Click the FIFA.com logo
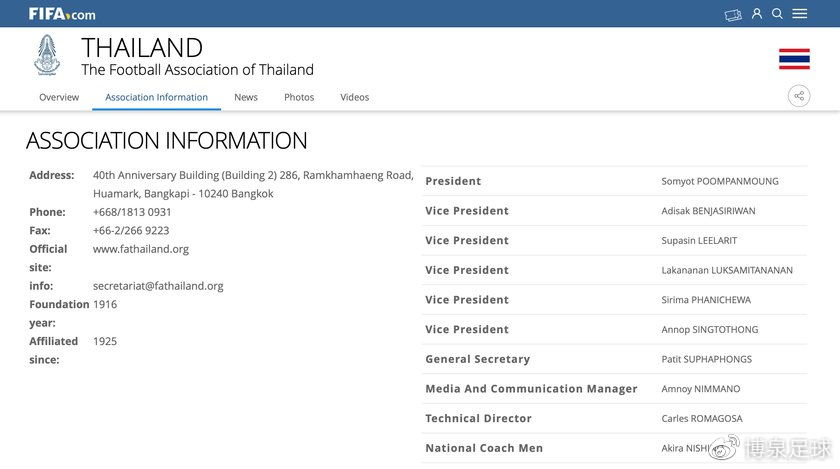The width and height of the screenshot is (840, 469). point(62,14)
